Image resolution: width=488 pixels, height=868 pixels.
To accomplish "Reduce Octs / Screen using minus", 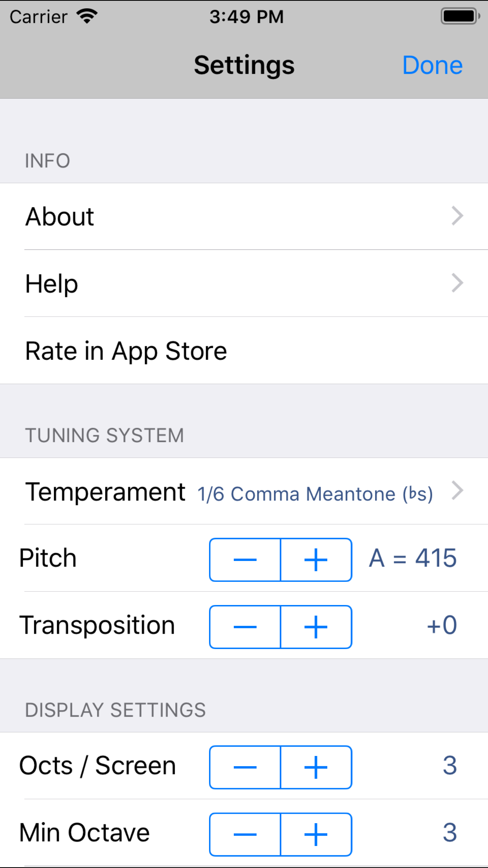I will pyautogui.click(x=244, y=767).
